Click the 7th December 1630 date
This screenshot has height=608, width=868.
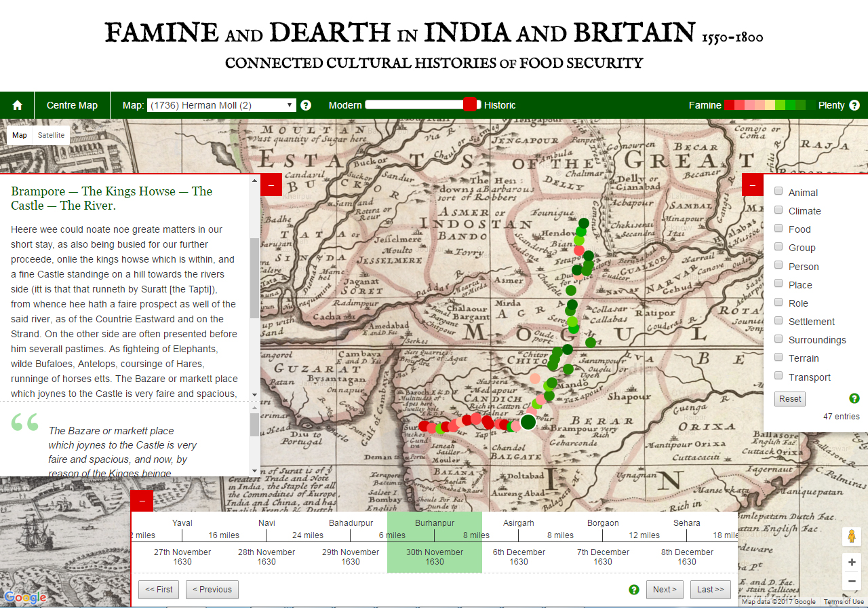coord(603,557)
